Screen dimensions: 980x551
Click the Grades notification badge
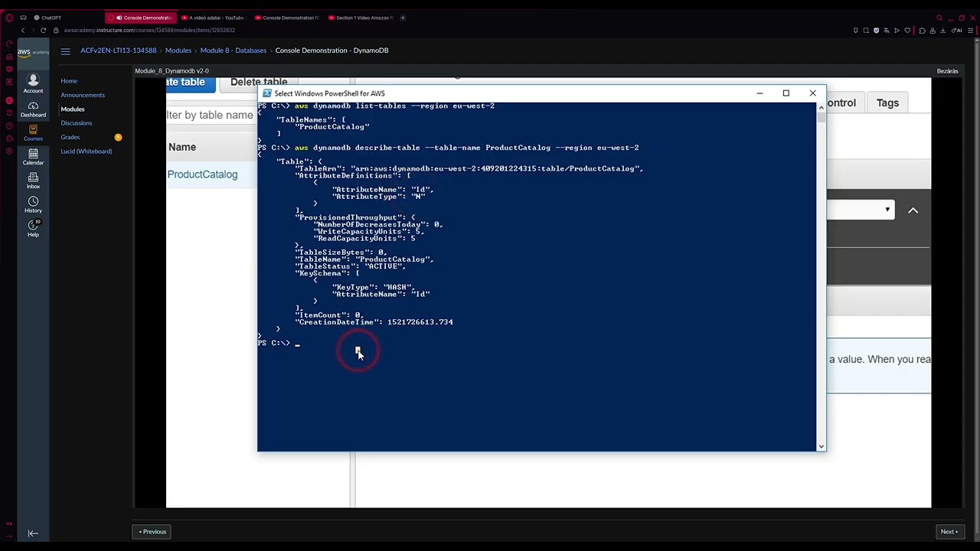[118, 137]
